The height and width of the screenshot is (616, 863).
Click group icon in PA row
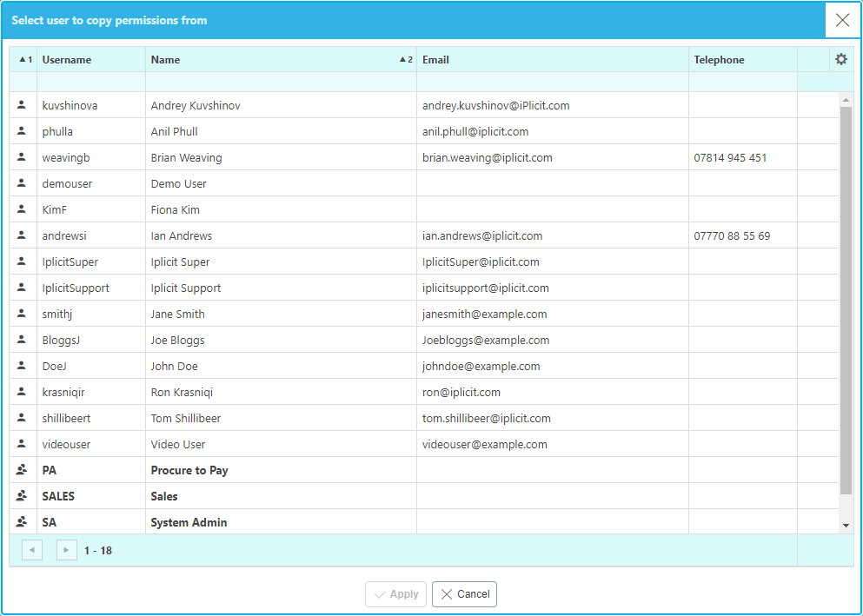[22, 470]
